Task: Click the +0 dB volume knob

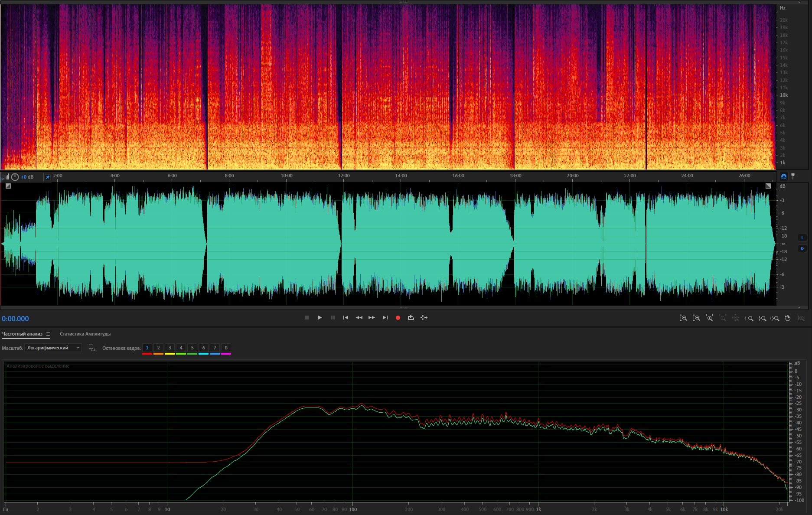Action: point(15,177)
